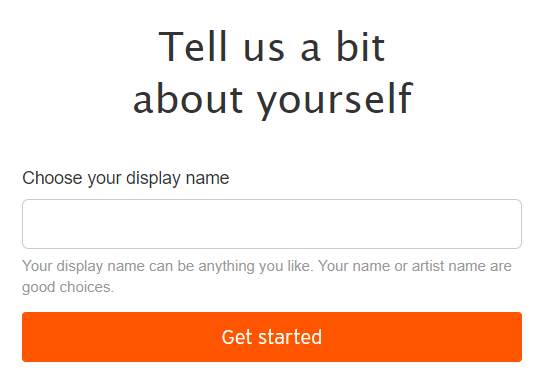This screenshot has width=547, height=383.
Task: Focus the empty text box under the display name label
Action: [272, 224]
